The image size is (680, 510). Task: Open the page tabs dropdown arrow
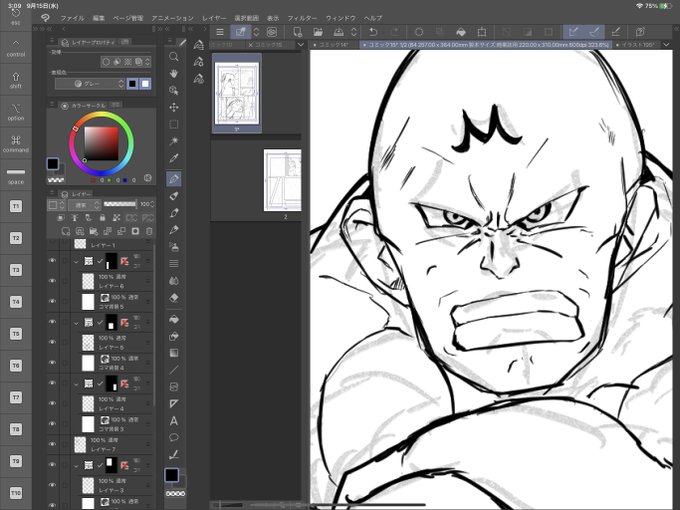click(x=301, y=45)
